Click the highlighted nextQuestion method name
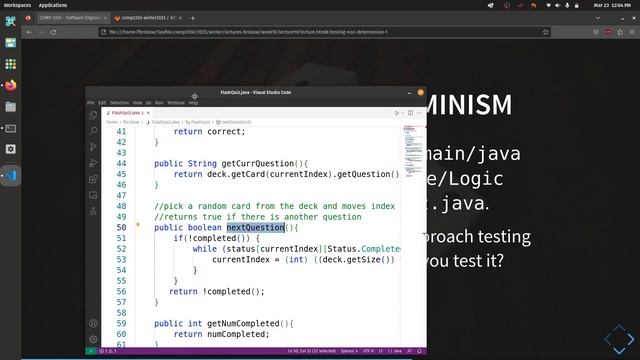This screenshot has width=640, height=360. point(256,227)
